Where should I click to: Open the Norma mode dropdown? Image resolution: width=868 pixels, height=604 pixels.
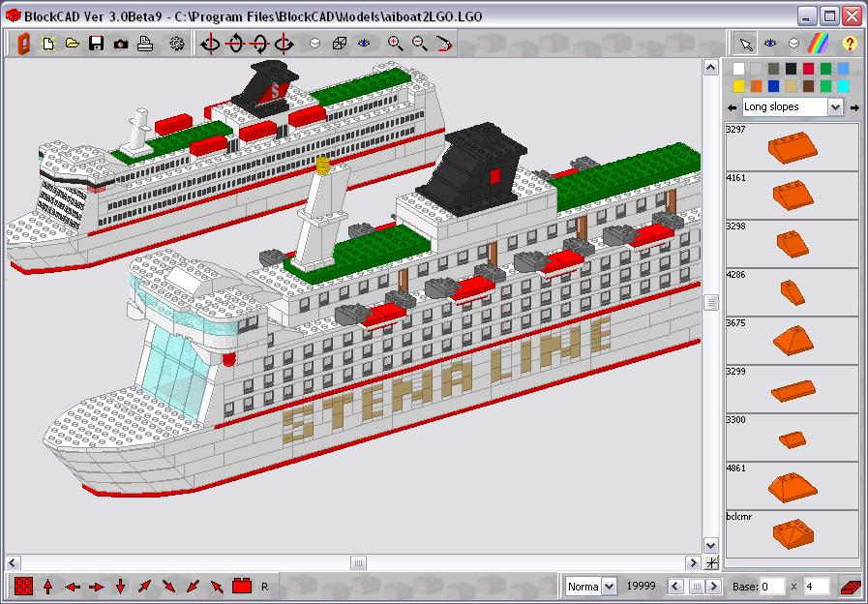pos(609,586)
